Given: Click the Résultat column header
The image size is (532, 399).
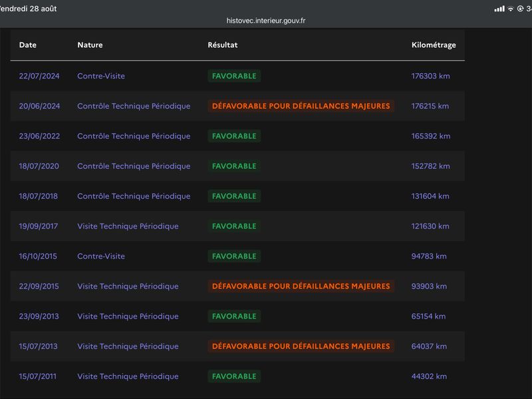Looking at the screenshot, I should pyautogui.click(x=223, y=45).
